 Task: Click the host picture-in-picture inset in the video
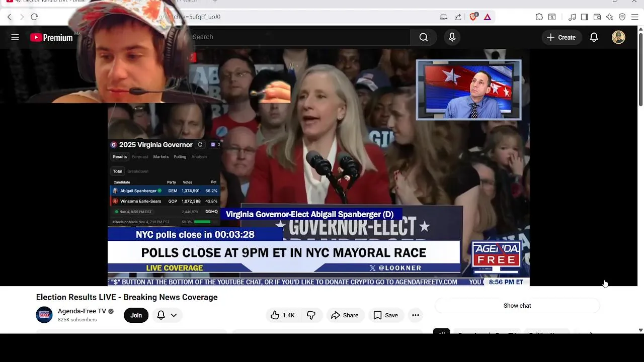pyautogui.click(x=468, y=90)
